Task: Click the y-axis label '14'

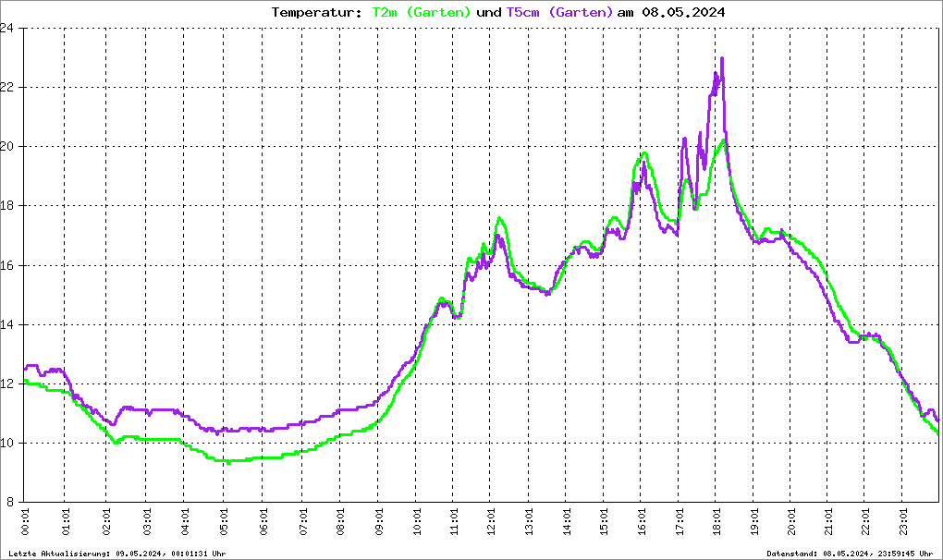Action: (6, 324)
